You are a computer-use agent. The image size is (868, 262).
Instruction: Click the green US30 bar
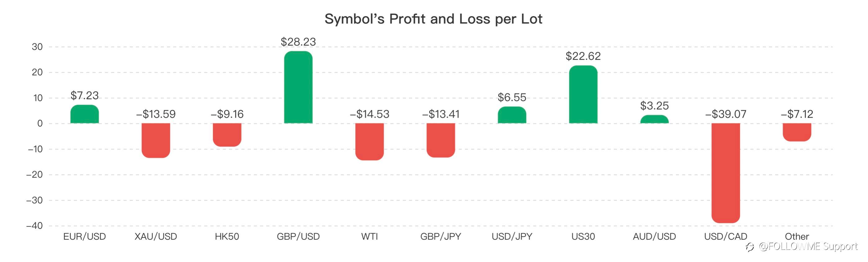click(x=583, y=94)
